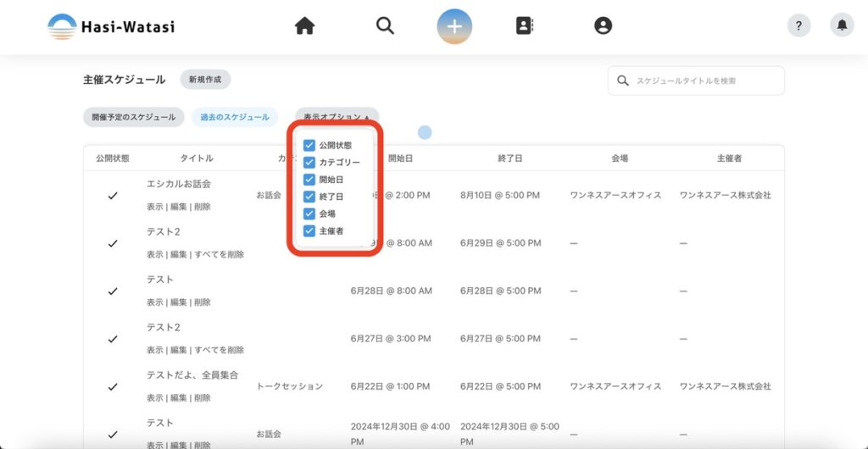The height and width of the screenshot is (449, 868).
Task: Uncheck the 公開状態 checkbox
Action: click(x=309, y=146)
